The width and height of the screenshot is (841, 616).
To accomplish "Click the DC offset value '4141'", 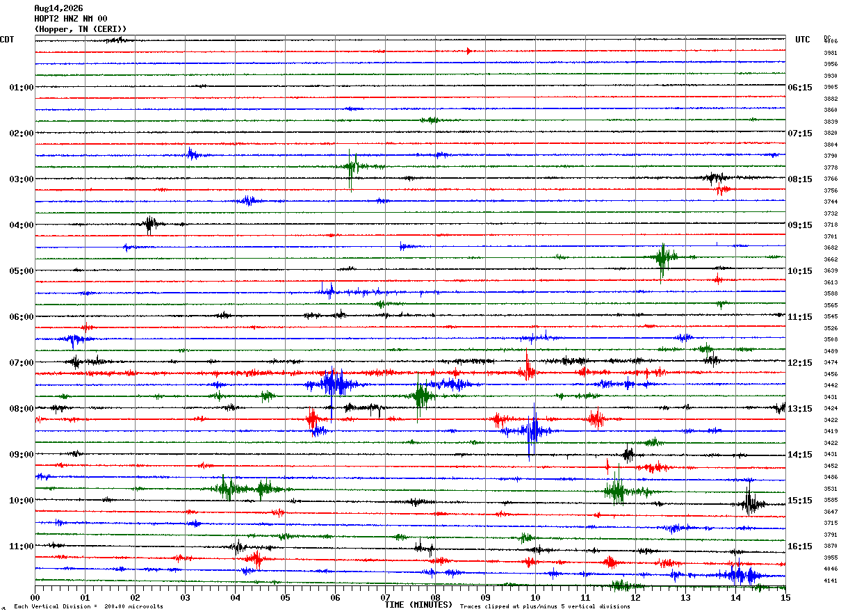I will point(831,581).
